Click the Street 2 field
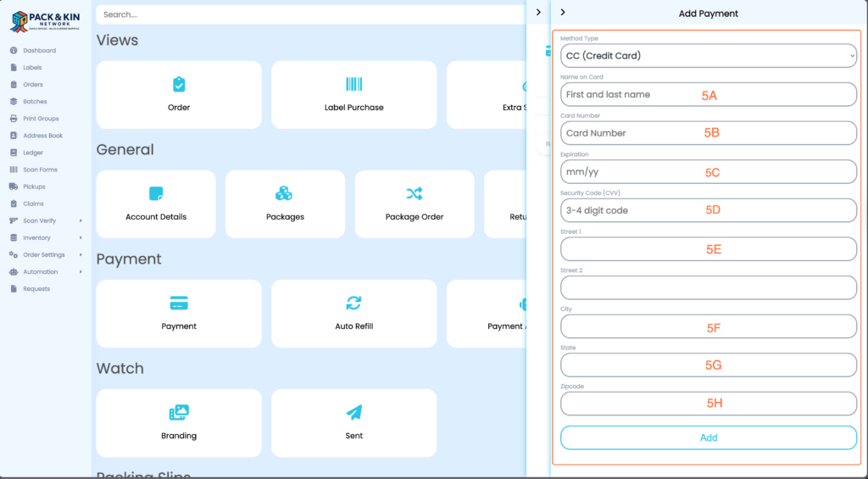Image resolution: width=868 pixels, height=479 pixels. point(709,288)
